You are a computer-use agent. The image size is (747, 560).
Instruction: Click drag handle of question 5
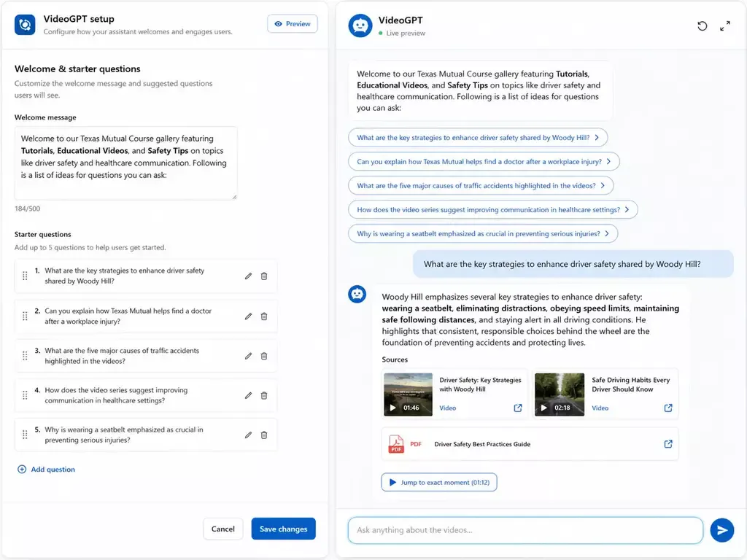tap(25, 435)
